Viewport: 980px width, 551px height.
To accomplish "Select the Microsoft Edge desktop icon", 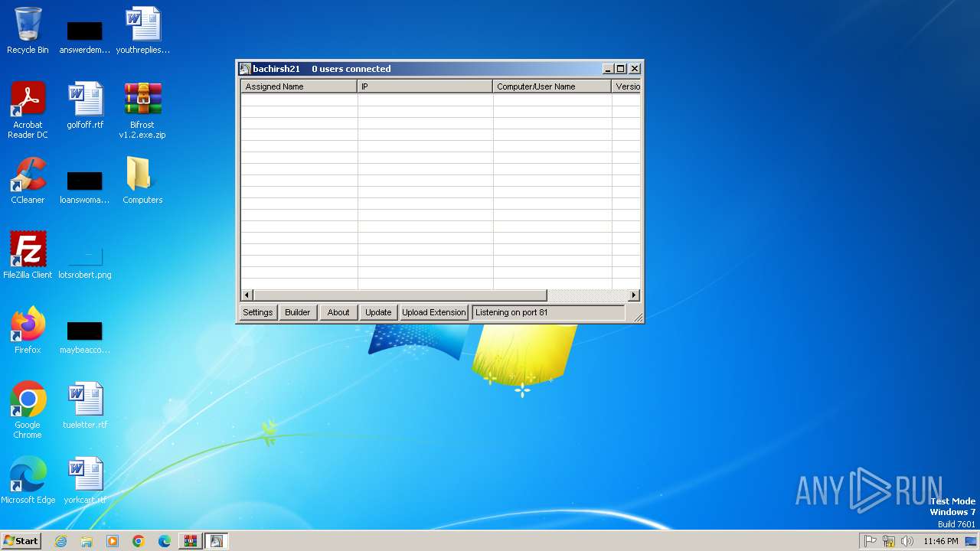I will pos(28,481).
